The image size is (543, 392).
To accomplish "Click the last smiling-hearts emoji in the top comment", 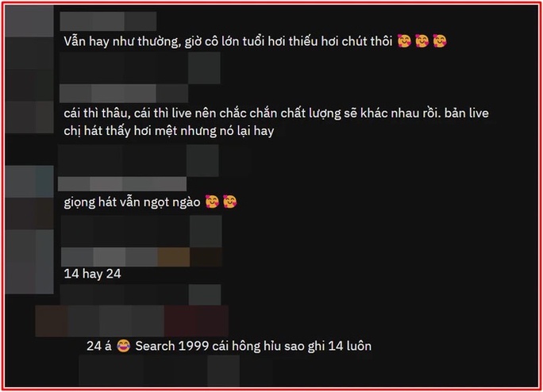I will pos(440,41).
